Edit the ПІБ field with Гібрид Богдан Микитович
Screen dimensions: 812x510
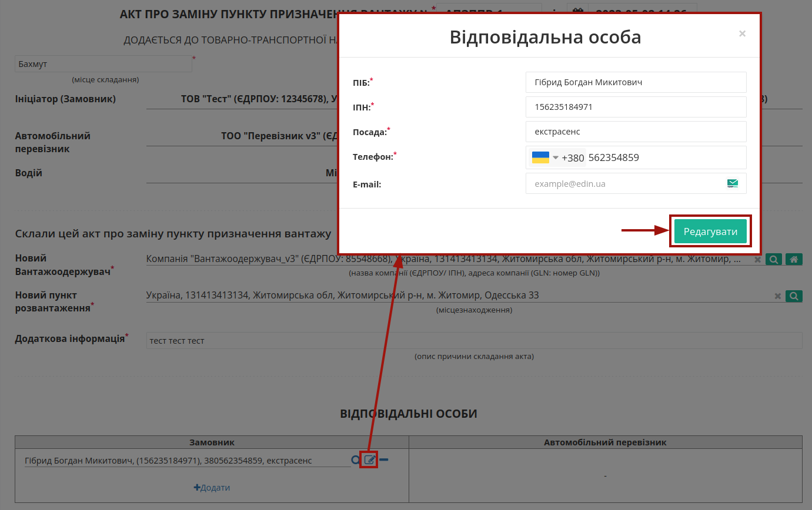pyautogui.click(x=636, y=82)
